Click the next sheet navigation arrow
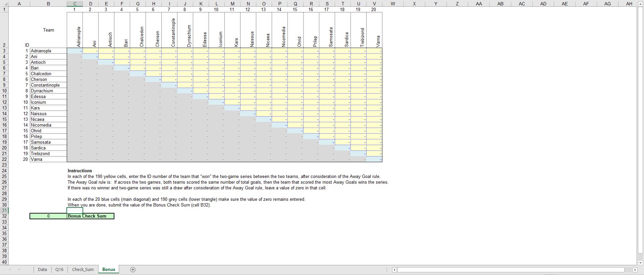Image resolution: width=644 pixels, height=275 pixels. 19,270
